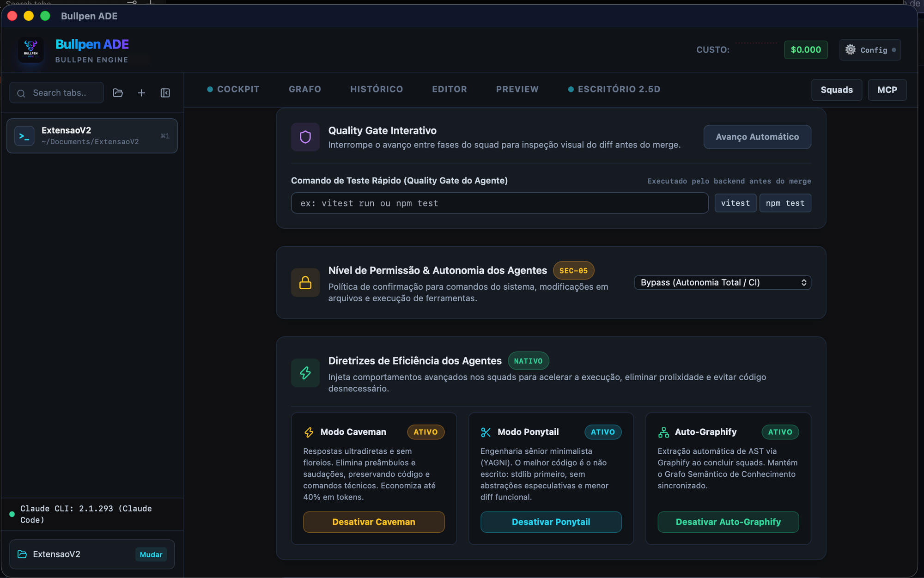Open the MCP panel
The height and width of the screenshot is (578, 924).
887,90
